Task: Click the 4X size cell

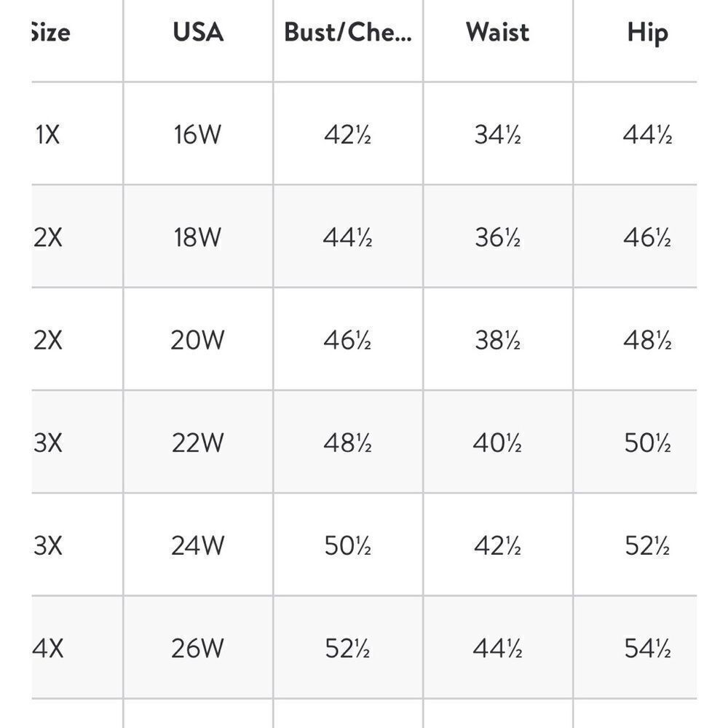Action: [48, 648]
